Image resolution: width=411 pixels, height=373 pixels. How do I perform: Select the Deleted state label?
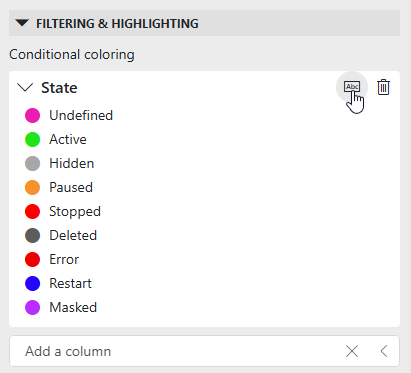click(x=73, y=235)
